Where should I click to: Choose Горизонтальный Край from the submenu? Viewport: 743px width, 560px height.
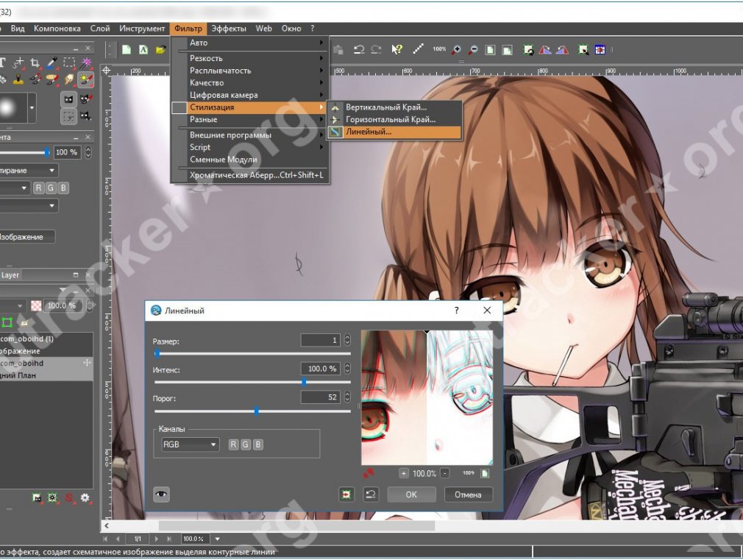coord(394,119)
